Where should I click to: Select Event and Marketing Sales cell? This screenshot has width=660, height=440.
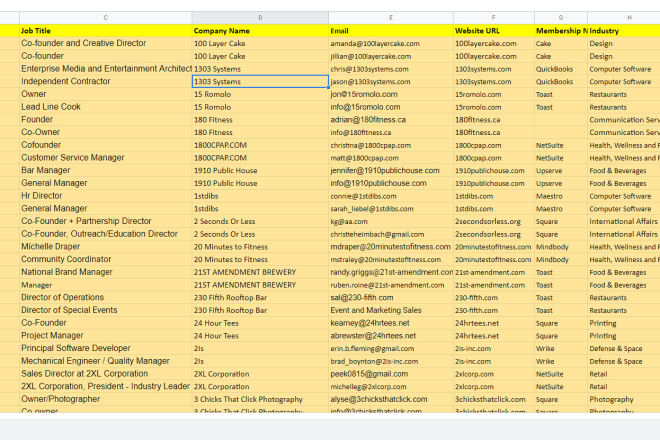391,310
